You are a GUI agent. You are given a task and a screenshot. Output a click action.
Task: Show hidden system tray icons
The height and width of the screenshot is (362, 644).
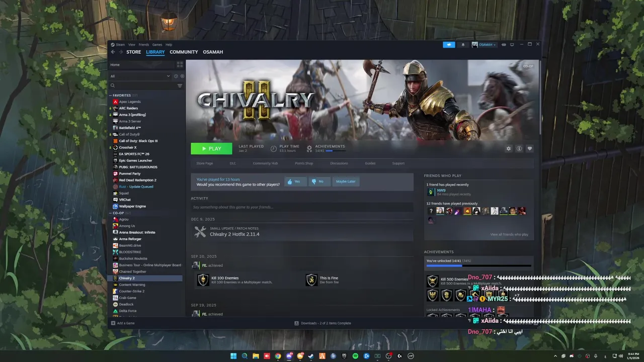[x=555, y=356]
